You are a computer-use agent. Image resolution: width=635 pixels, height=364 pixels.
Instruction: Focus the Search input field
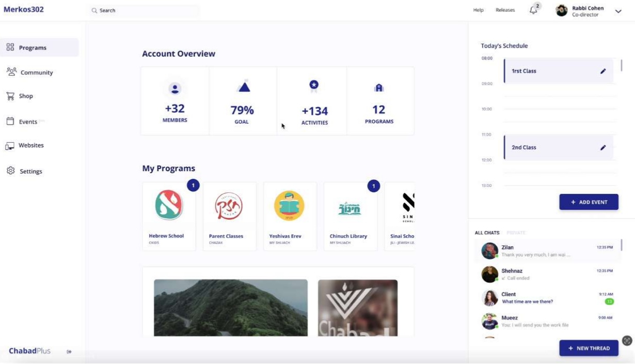(144, 10)
